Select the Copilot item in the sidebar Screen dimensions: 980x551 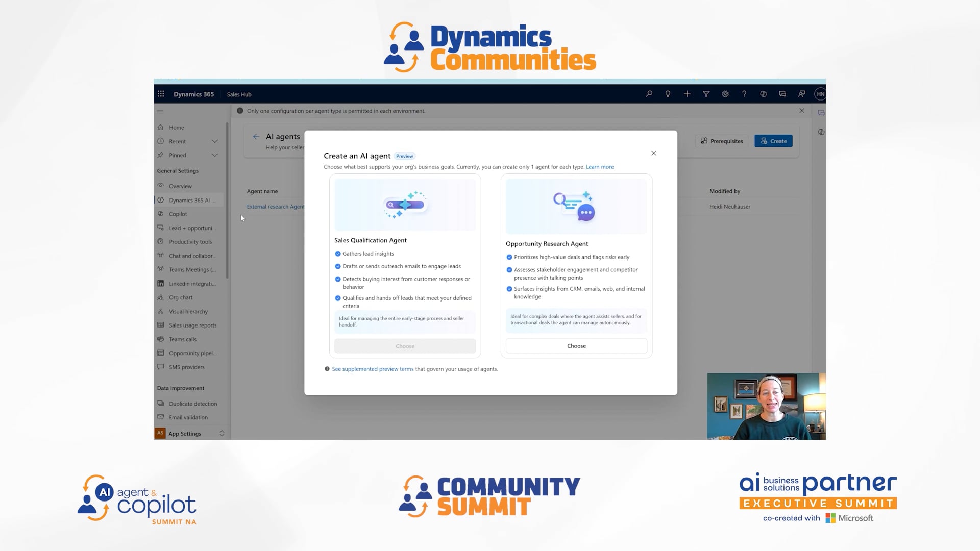[178, 214]
